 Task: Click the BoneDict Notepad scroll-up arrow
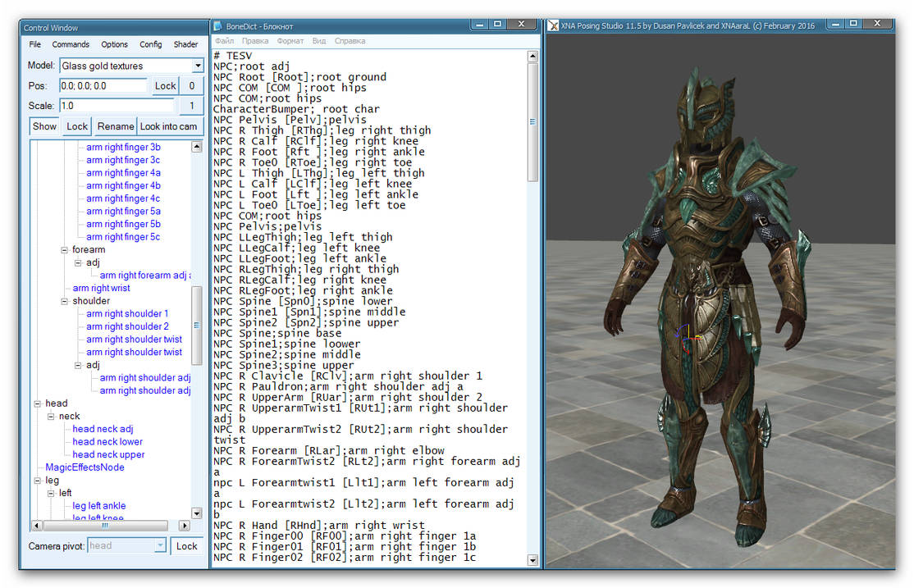[532, 57]
